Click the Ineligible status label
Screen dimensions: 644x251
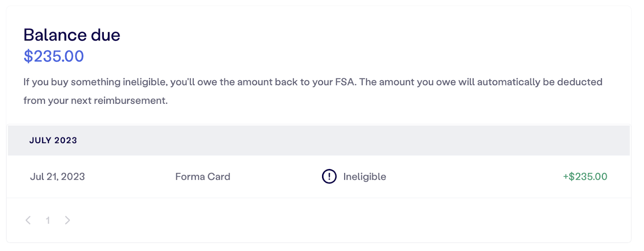point(364,177)
